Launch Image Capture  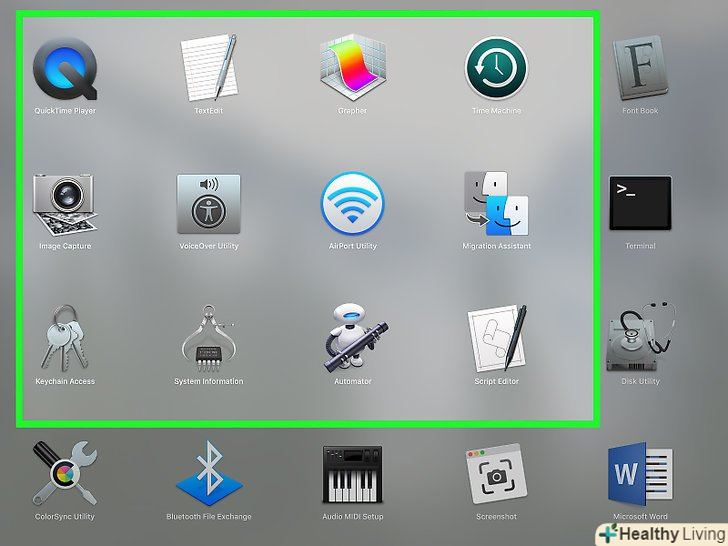tap(65, 204)
